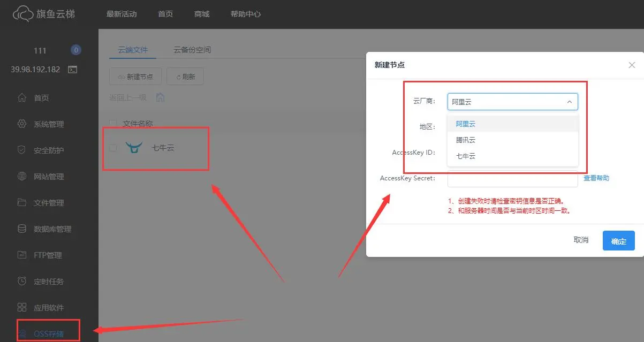This screenshot has width=644, height=342.
Task: Click the 应用软件 grid icon in the sidebar
Action: [x=22, y=308]
